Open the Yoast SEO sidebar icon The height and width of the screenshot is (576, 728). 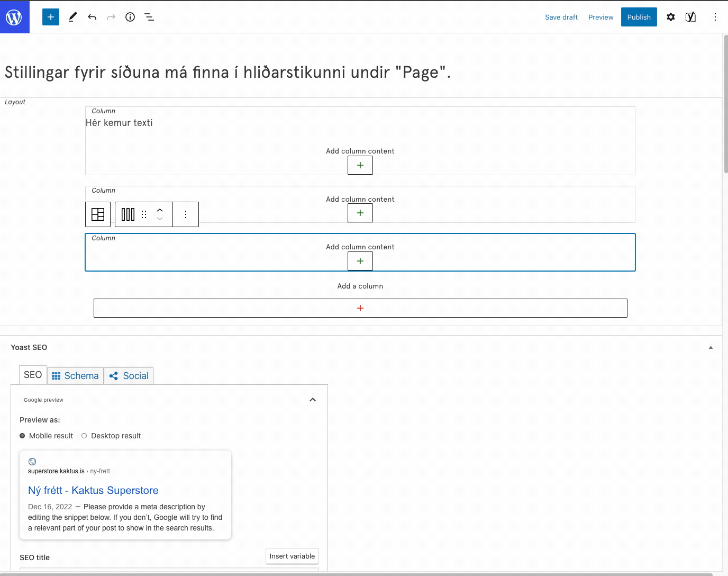tap(690, 17)
